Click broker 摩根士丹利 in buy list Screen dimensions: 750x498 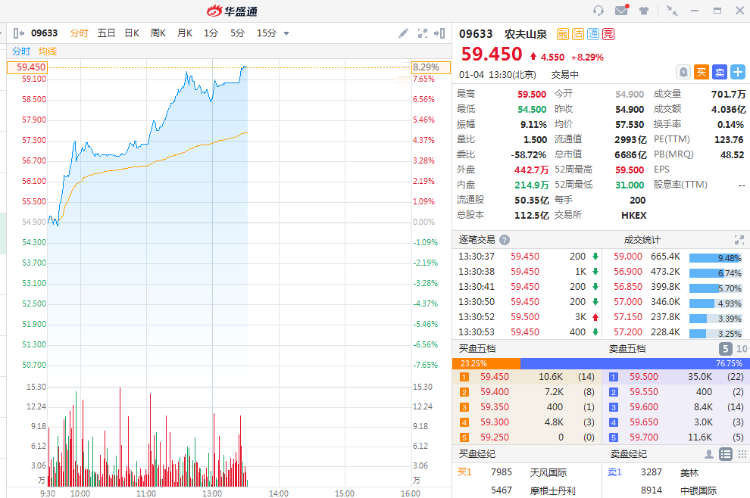pyautogui.click(x=552, y=491)
